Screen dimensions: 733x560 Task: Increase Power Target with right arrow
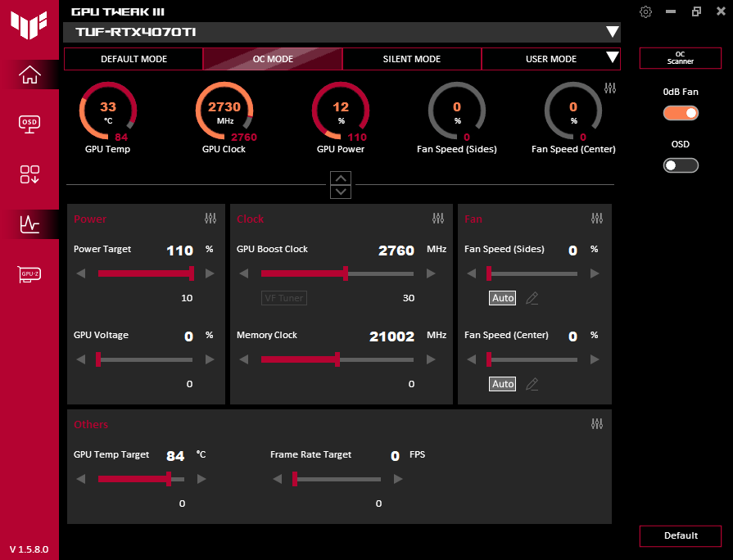[x=210, y=273]
